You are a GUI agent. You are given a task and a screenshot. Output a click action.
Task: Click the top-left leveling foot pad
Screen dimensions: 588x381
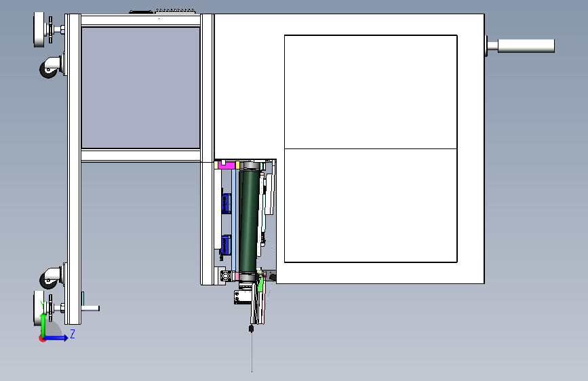(x=39, y=29)
